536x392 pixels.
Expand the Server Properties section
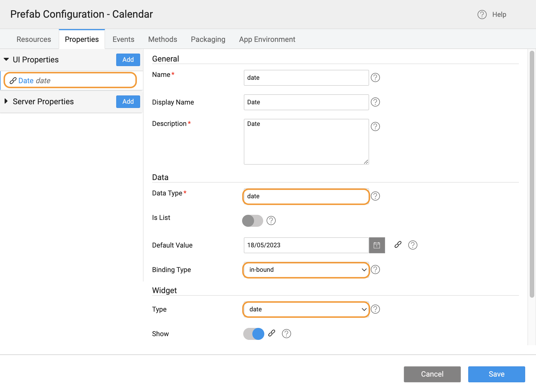click(x=6, y=101)
